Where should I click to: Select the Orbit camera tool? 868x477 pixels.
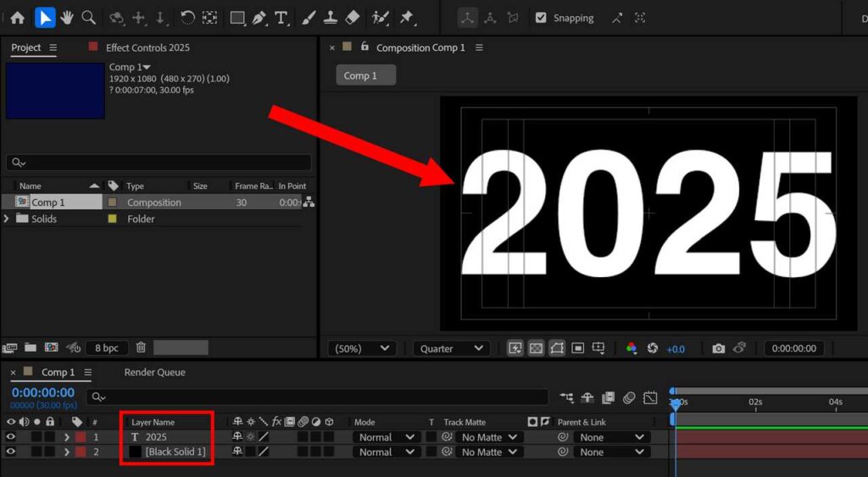pos(116,19)
